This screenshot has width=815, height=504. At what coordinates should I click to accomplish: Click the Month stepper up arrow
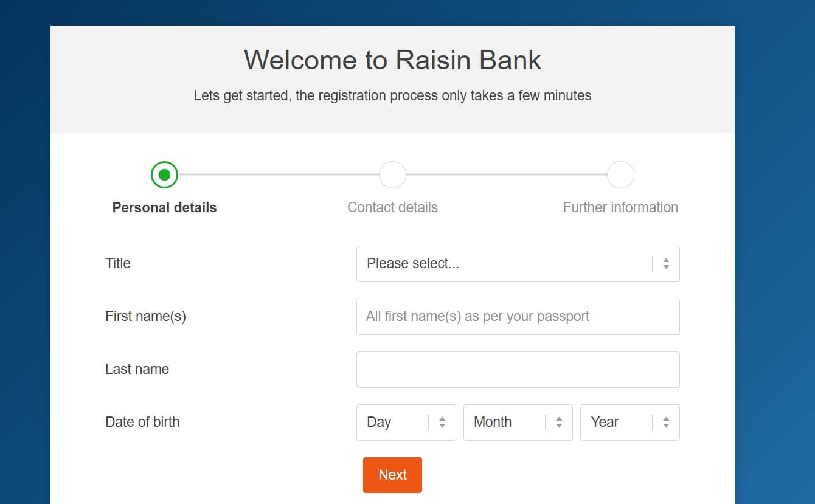[x=559, y=418]
